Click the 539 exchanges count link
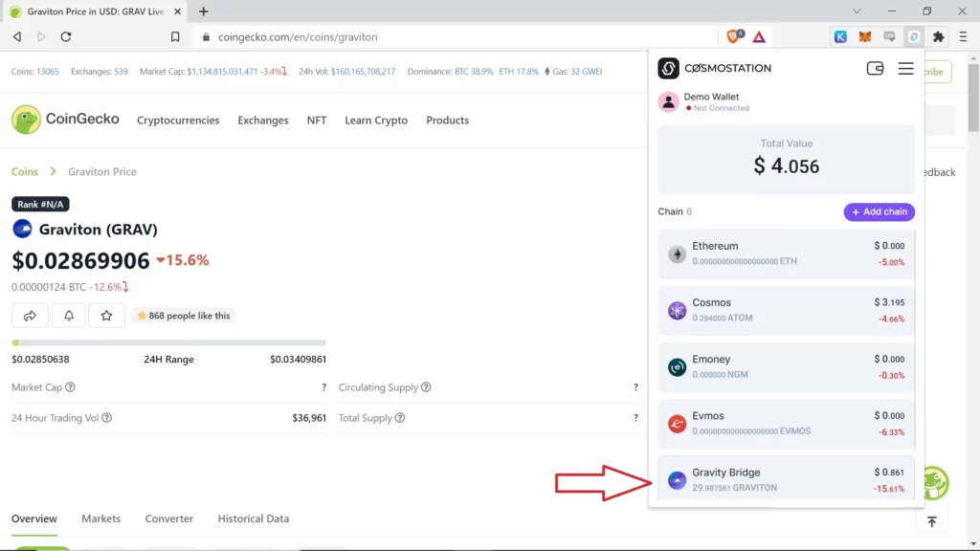 (x=121, y=71)
